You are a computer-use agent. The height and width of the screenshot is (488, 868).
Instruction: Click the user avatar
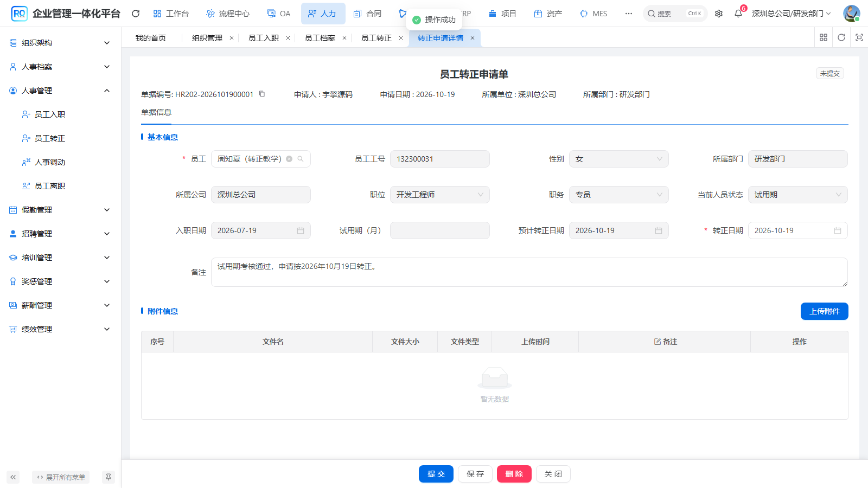(851, 14)
